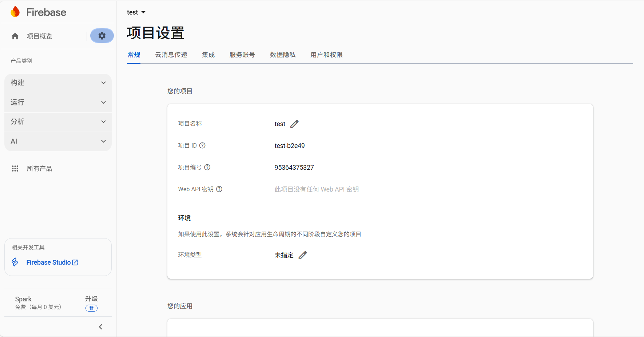Open 所有产品 with the grid icon
The width and height of the screenshot is (644, 337).
click(15, 168)
